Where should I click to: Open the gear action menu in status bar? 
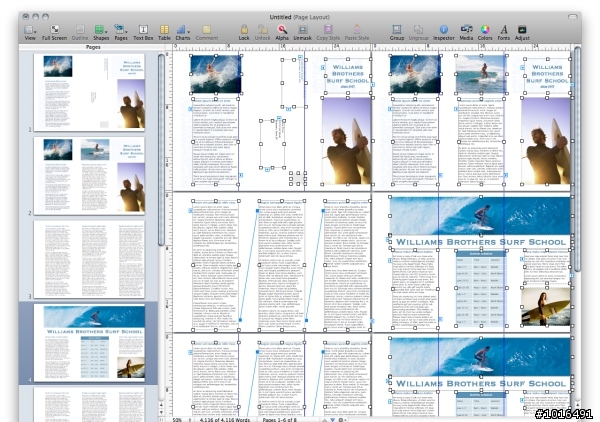click(342, 420)
